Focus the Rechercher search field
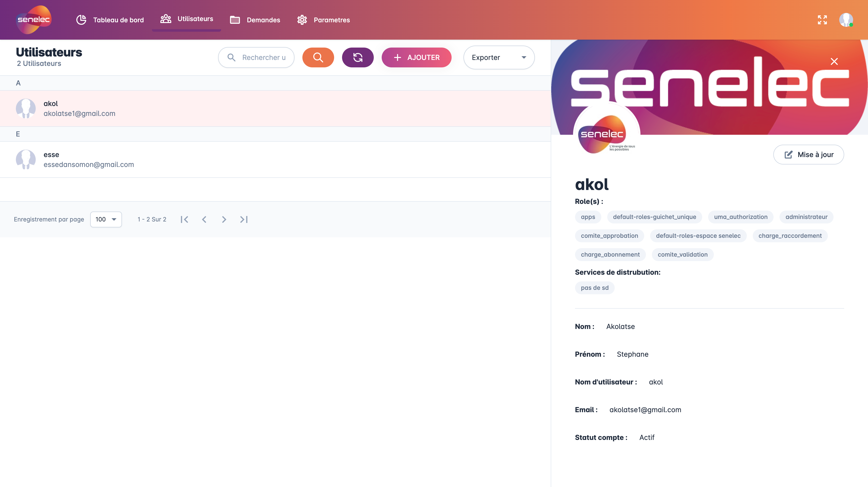Viewport: 868px width, 487px height. [256, 57]
